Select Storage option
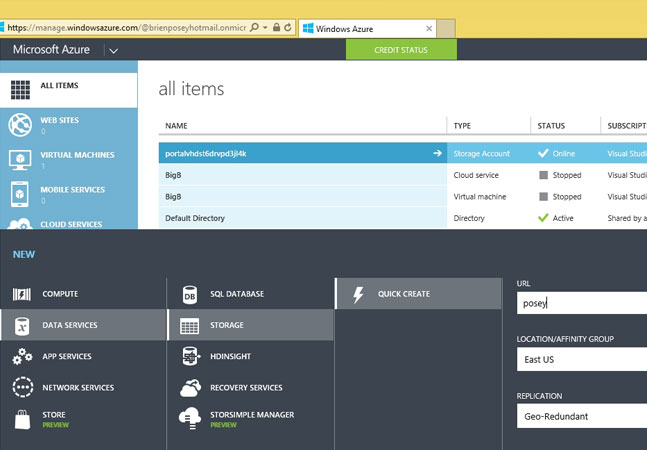647x450 pixels. pos(250,325)
